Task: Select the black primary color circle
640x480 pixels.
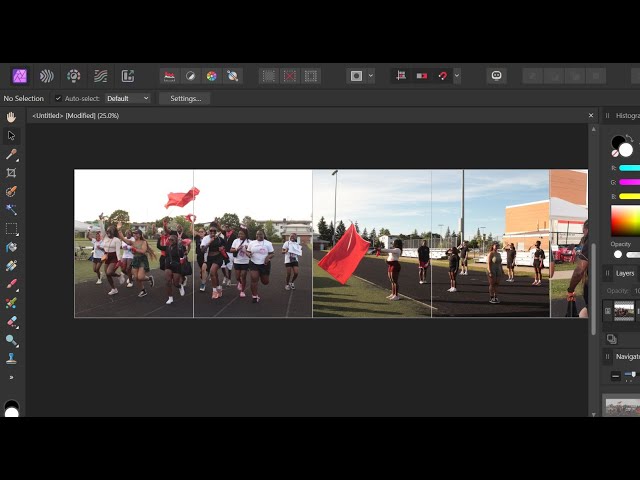Action: (617, 142)
